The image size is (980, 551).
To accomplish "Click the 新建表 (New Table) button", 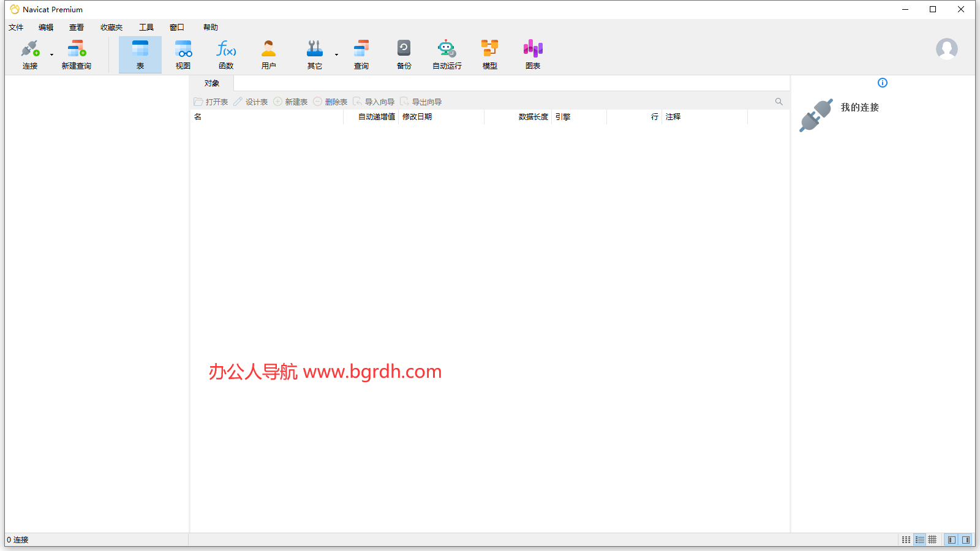I will pos(290,102).
